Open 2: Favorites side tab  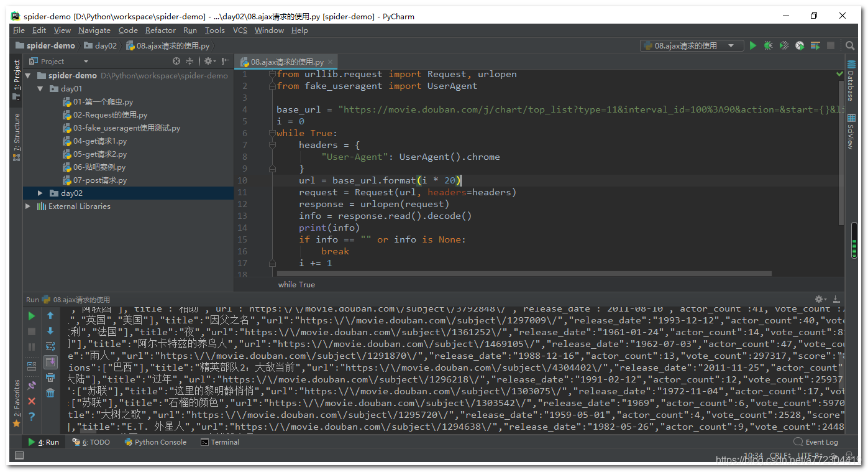point(17,404)
